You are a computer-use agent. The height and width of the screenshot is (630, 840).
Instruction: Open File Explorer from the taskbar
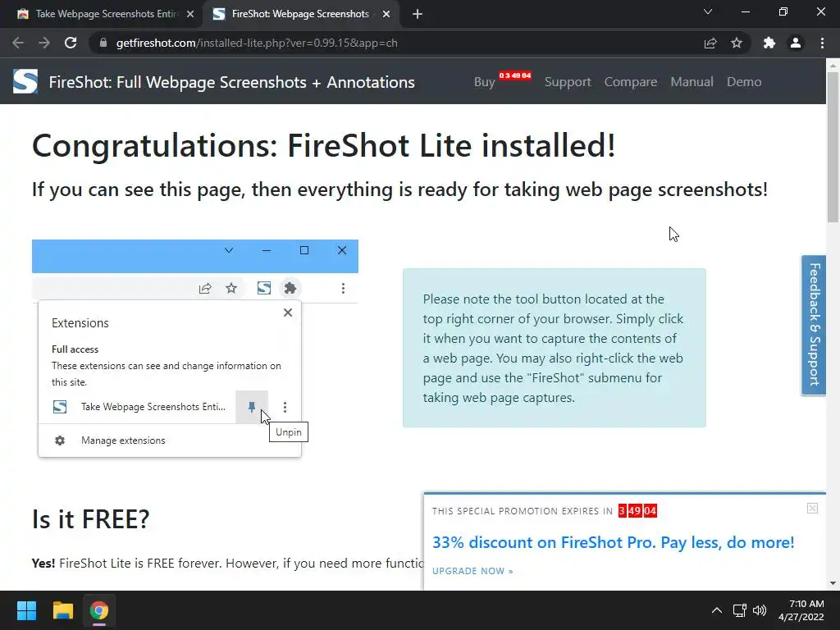(x=62, y=610)
